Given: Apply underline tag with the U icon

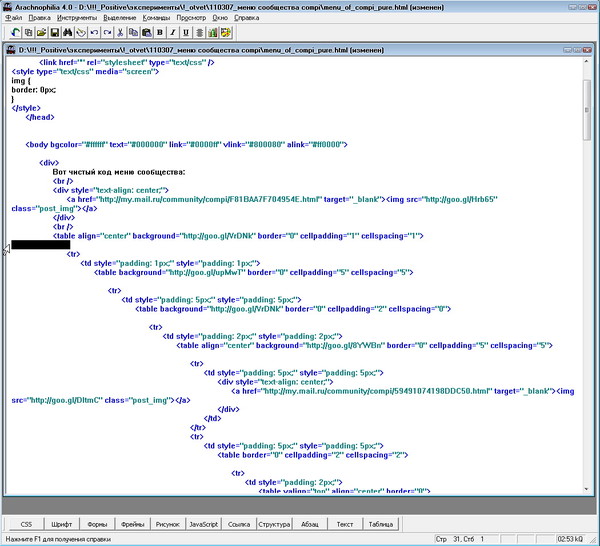Looking at the screenshot, I should pos(186,33).
